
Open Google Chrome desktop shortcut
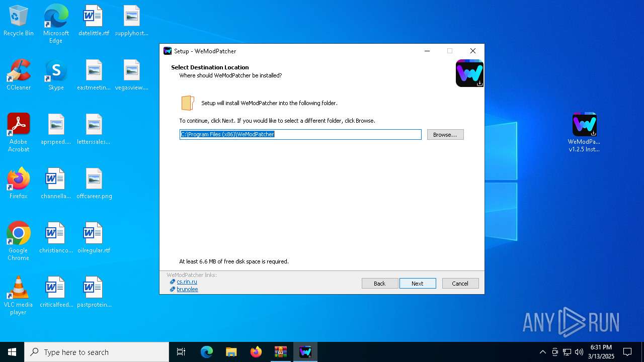[19, 241]
